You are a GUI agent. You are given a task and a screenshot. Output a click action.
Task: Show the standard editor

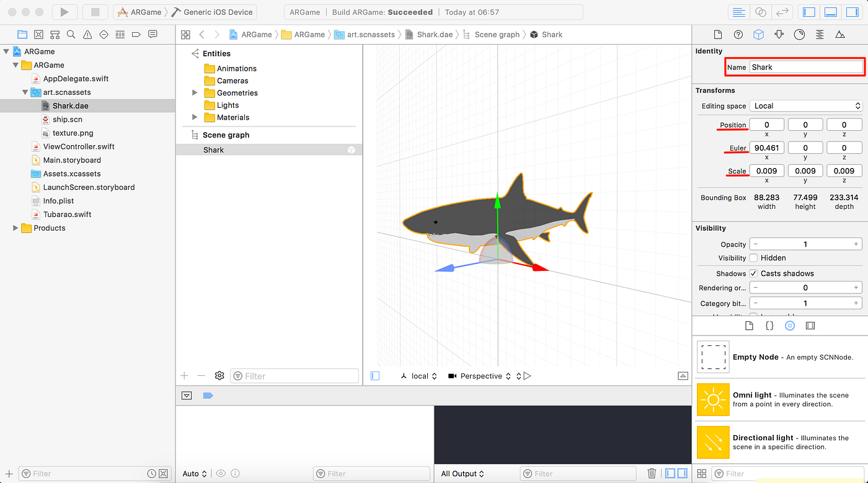tap(738, 12)
